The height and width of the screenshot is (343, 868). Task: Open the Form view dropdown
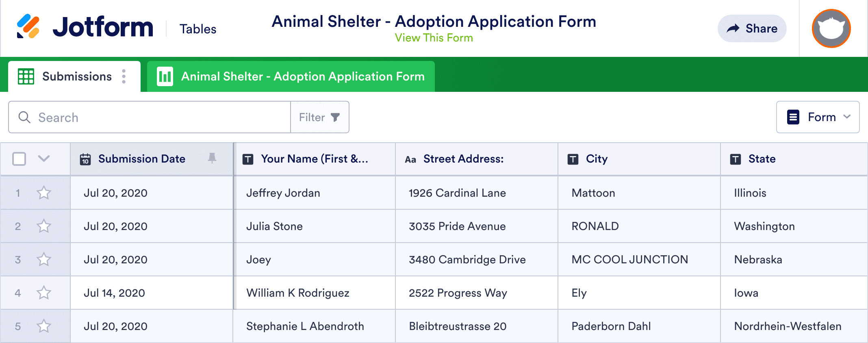click(x=818, y=117)
